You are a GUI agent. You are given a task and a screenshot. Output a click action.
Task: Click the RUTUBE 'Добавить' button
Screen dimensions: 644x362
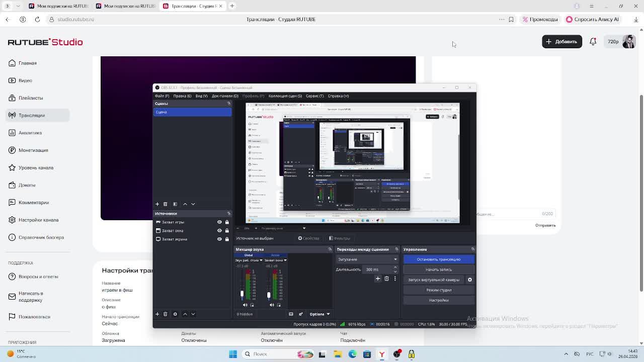562,42
